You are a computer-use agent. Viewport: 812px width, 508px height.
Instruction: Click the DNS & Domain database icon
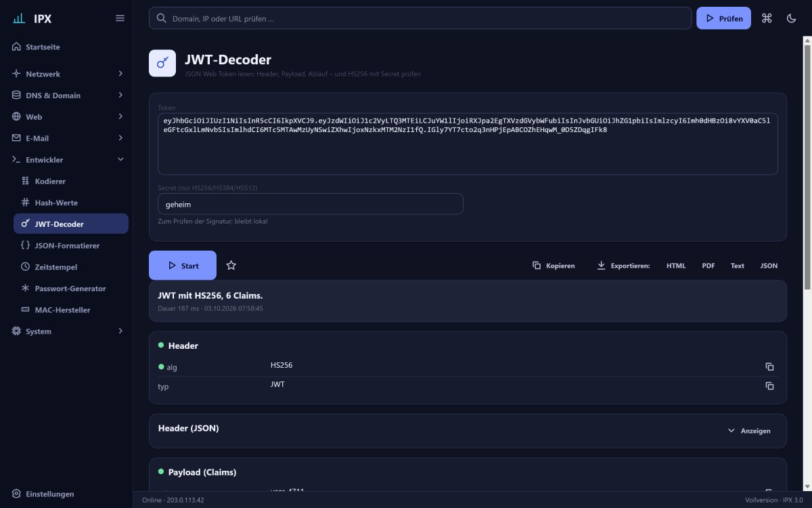tap(16, 96)
